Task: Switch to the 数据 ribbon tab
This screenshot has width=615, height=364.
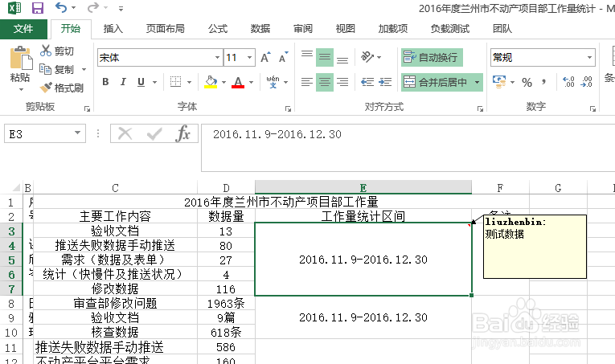Action: point(260,29)
